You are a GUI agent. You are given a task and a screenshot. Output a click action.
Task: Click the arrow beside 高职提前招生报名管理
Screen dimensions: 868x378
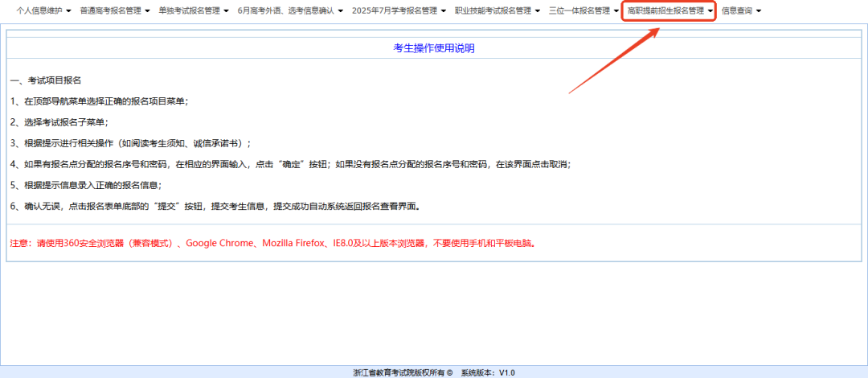pos(710,11)
